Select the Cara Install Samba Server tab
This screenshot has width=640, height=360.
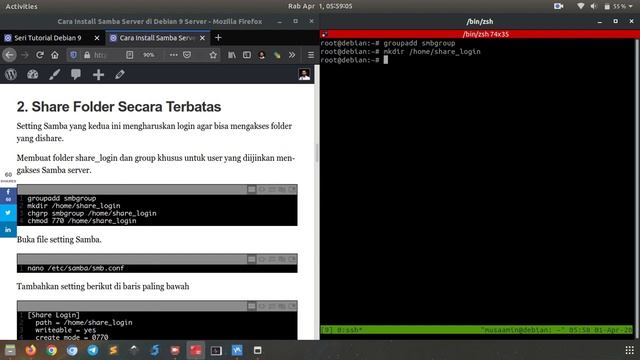pos(157,38)
